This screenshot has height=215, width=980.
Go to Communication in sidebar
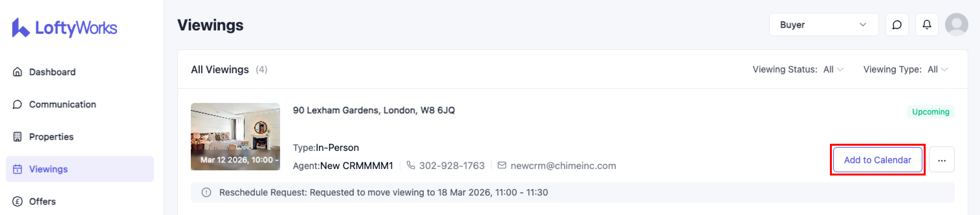[x=62, y=104]
